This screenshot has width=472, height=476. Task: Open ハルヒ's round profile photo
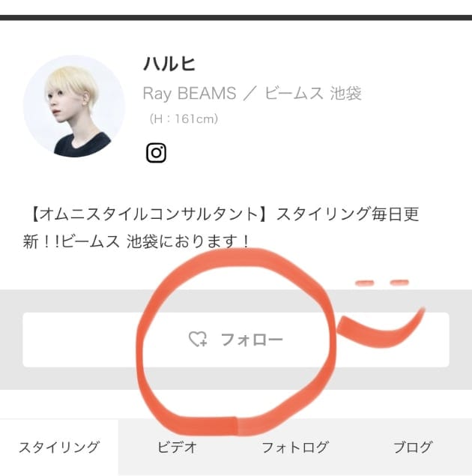tap(74, 106)
